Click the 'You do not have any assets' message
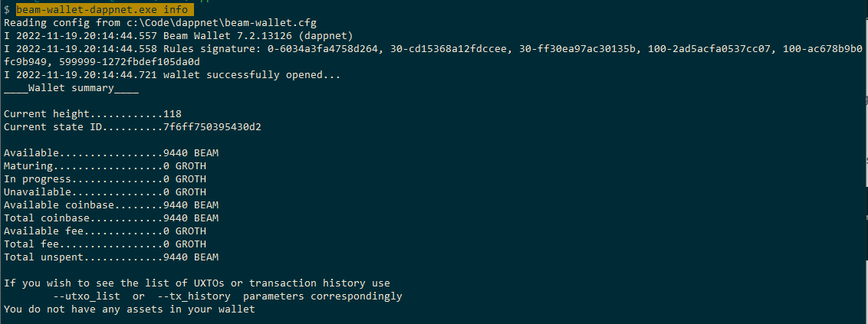The width and height of the screenshot is (868, 324). (129, 309)
